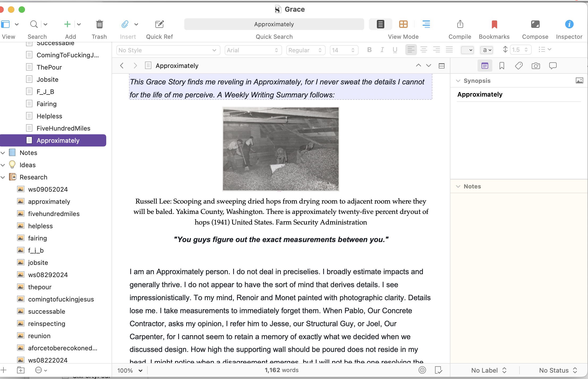Image resolution: width=588 pixels, height=379 pixels.
Task: Toggle bold formatting
Action: (369, 50)
